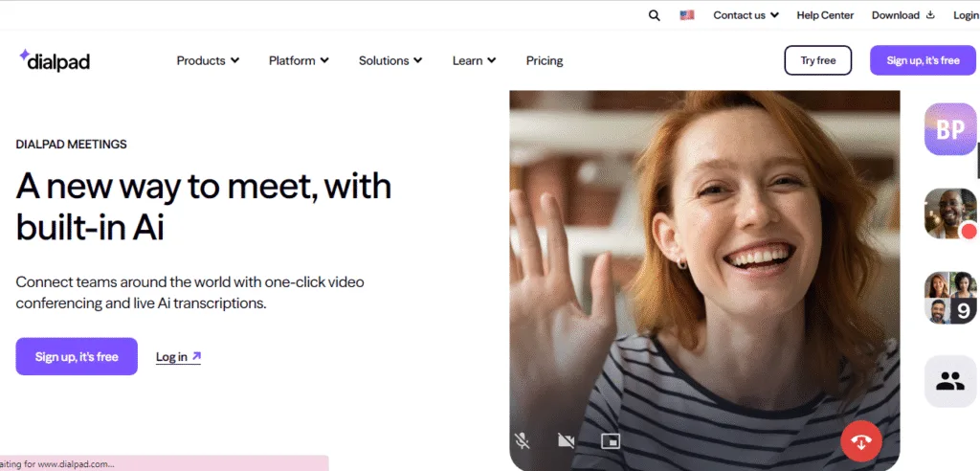
Task: Click the DIALPAD MEETINGS label
Action: 71,145
